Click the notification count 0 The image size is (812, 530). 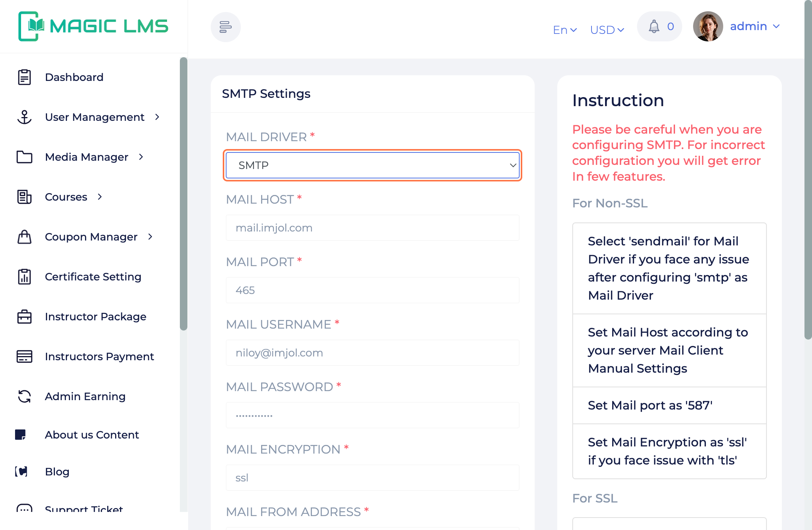(671, 26)
